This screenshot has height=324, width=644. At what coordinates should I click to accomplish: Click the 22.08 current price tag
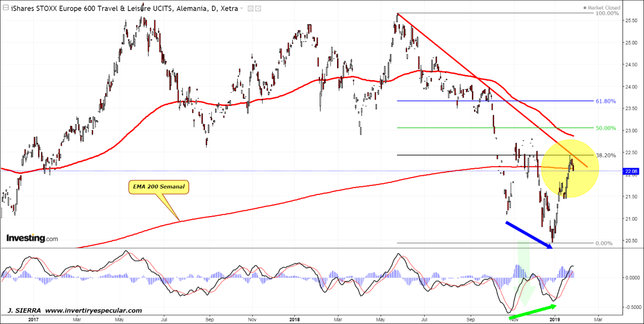(x=632, y=171)
